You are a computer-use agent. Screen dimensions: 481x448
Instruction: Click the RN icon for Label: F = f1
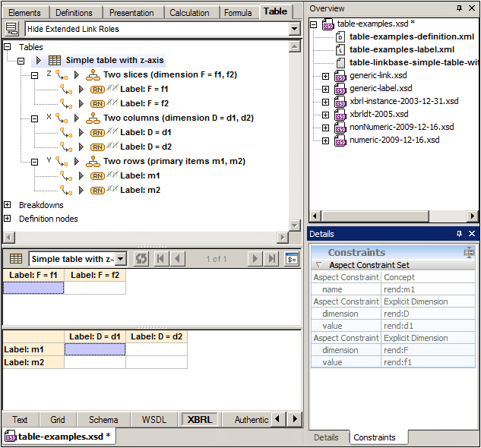pyautogui.click(x=97, y=89)
